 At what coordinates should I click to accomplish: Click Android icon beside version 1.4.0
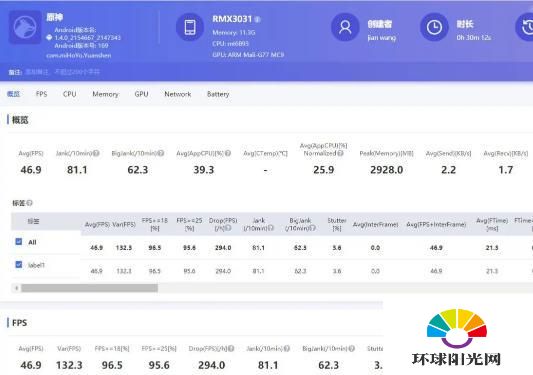pyautogui.click(x=49, y=37)
